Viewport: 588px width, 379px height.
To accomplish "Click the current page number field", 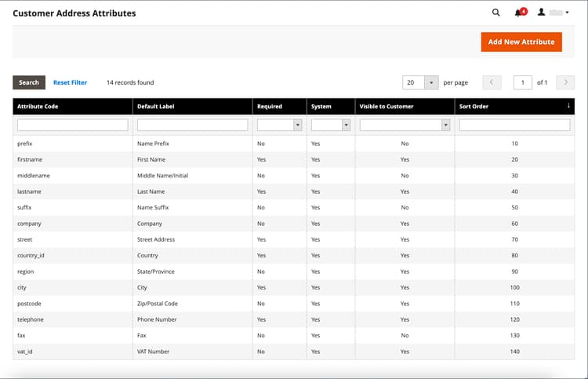I will pos(523,82).
